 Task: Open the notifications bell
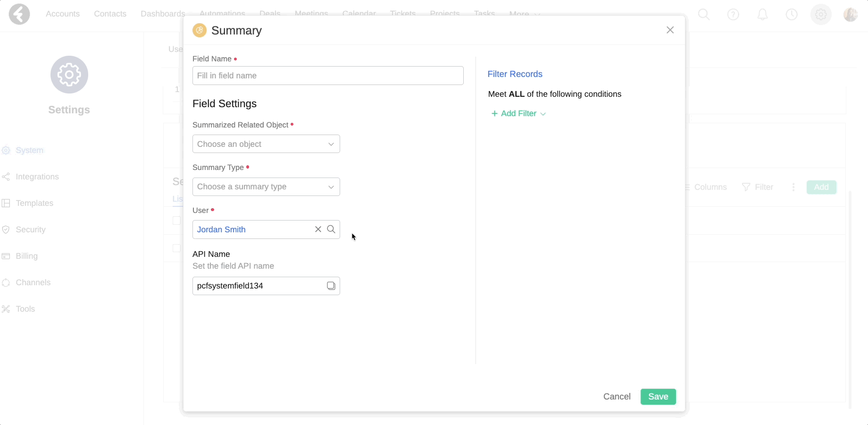coord(762,15)
